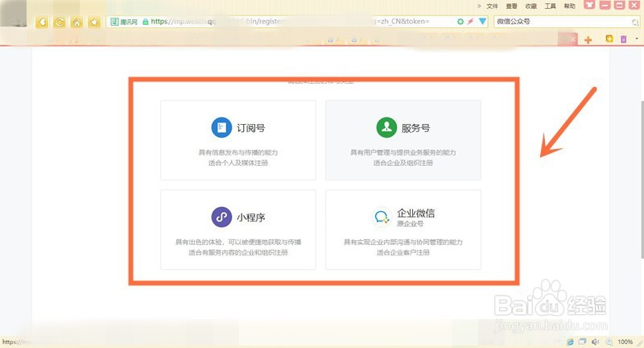Image resolution: width=644 pixels, height=348 pixels.
Task: Click the text 适合有服务内容的企业和组织注册
Action: click(238, 252)
